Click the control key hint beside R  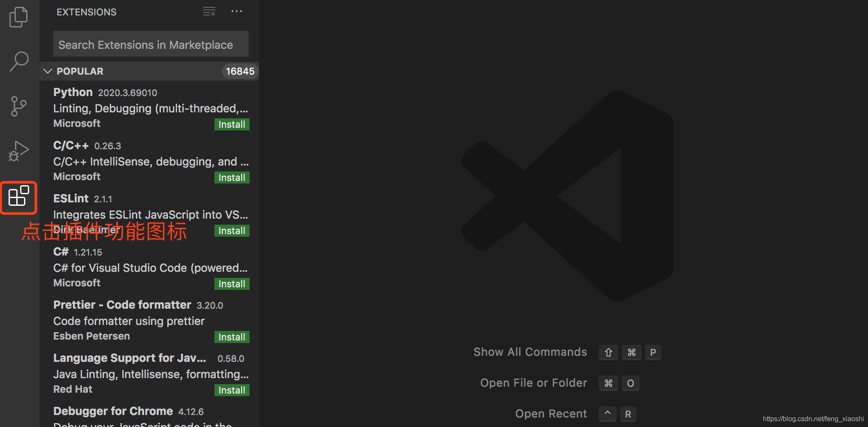[x=608, y=414]
